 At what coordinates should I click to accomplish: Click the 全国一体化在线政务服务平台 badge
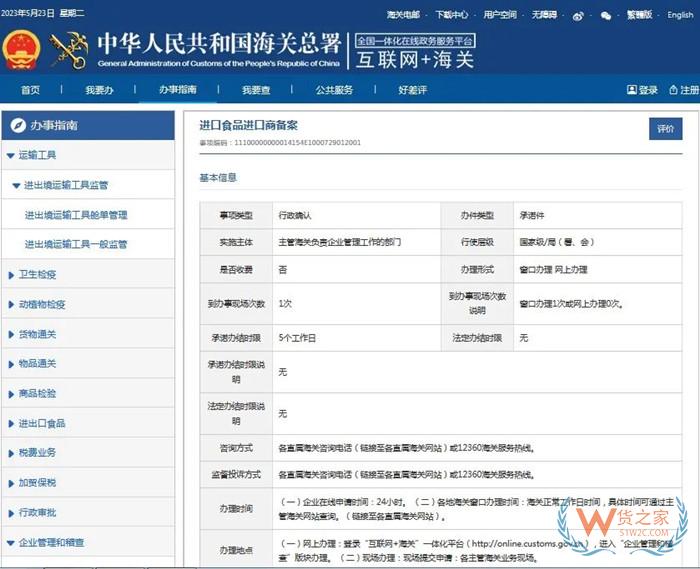pos(415,41)
